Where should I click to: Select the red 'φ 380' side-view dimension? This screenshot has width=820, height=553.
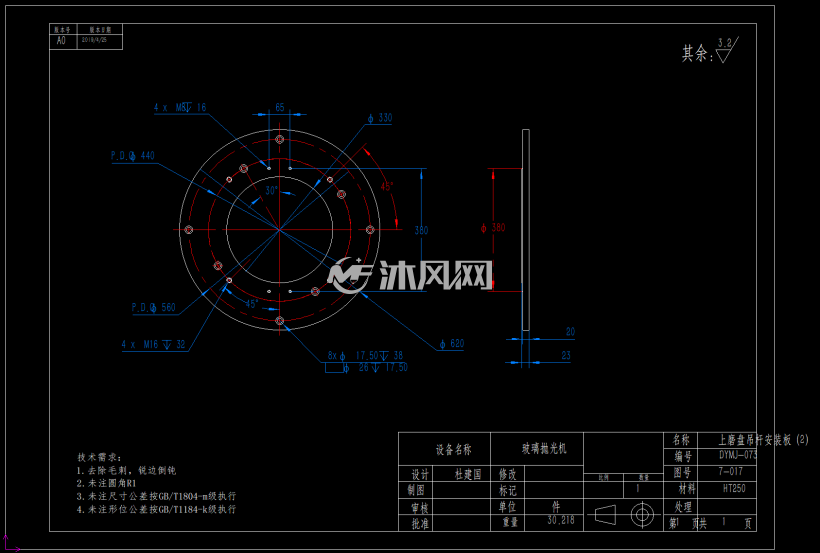[x=493, y=228]
